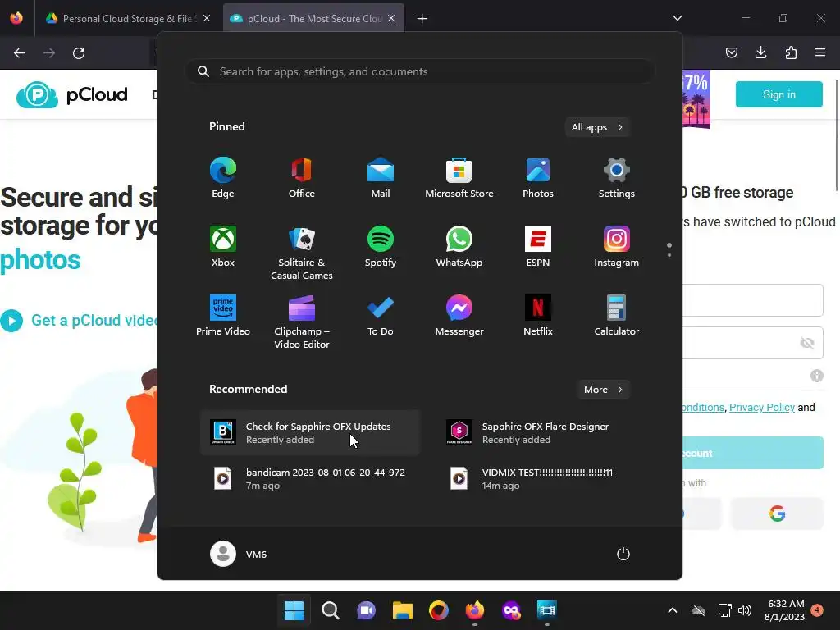The height and width of the screenshot is (630, 840).
Task: Launch Netflix from pinned apps
Action: (x=538, y=316)
